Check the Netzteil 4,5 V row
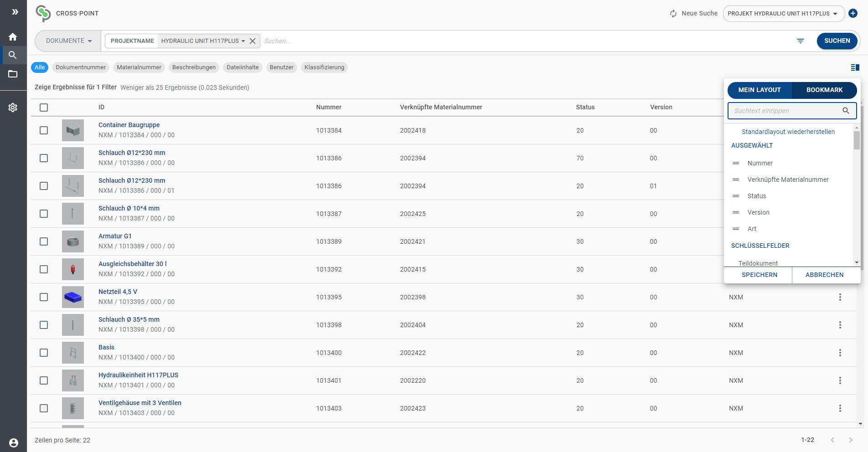Viewport: 868px width, 452px height. coord(44,297)
